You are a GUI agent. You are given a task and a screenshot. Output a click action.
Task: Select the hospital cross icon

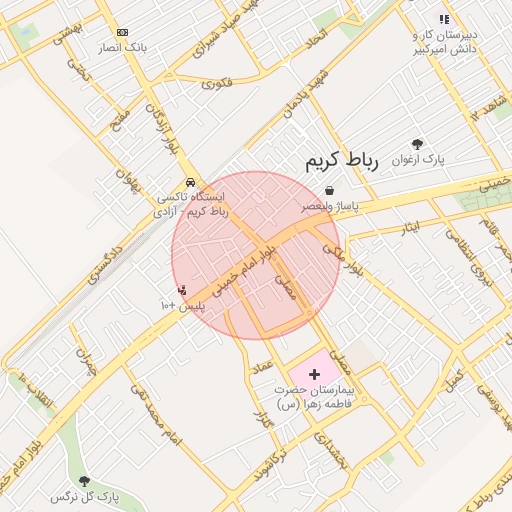(x=314, y=374)
